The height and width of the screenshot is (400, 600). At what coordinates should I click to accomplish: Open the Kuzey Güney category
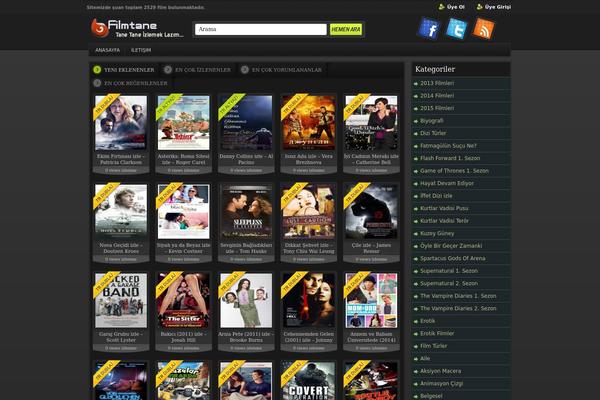437,233
